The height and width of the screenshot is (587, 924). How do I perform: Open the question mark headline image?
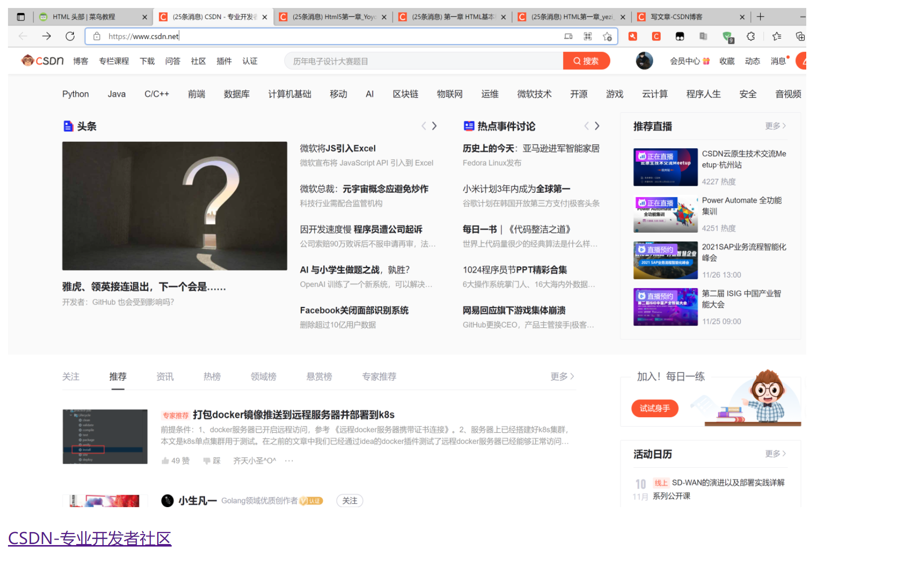click(175, 206)
